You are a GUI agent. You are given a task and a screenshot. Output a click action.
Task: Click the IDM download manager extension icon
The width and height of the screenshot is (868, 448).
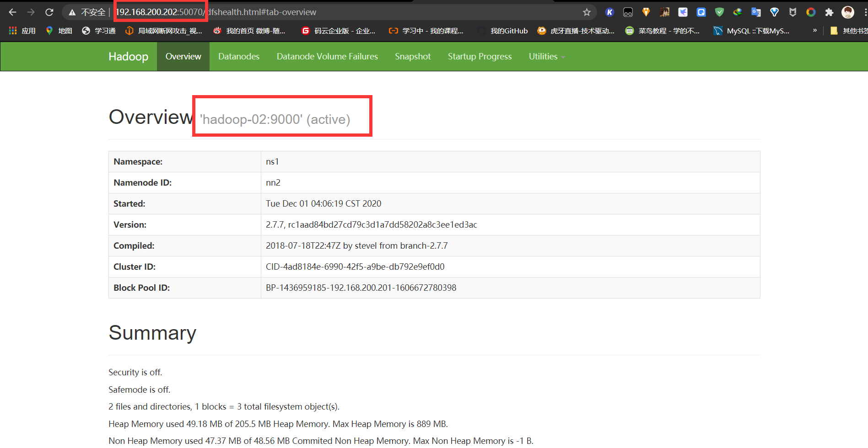pyautogui.click(x=737, y=12)
